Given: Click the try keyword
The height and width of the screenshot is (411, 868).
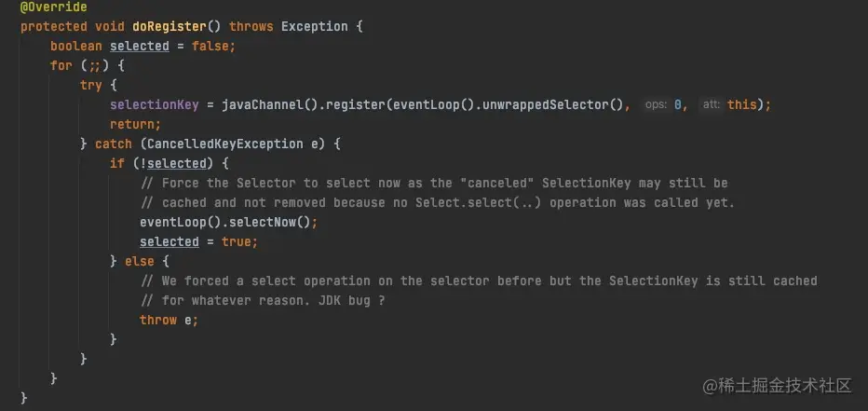Looking at the screenshot, I should click(x=91, y=85).
